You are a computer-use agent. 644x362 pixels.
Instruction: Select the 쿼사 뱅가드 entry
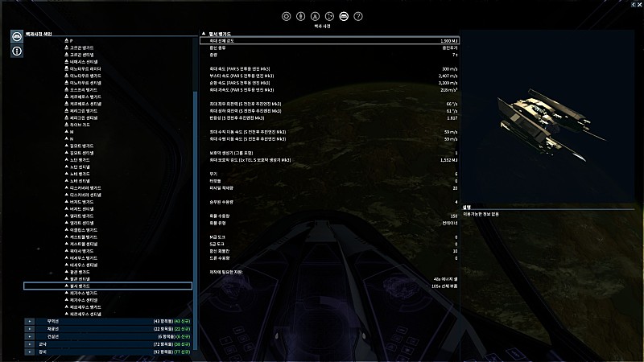[82, 251]
